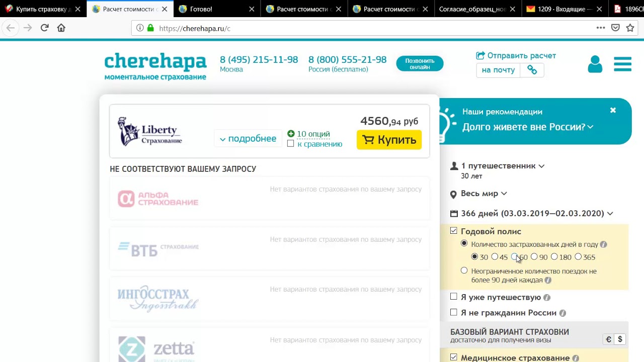This screenshot has width=644, height=362.
Task: Check Я не гражданин России box
Action: [454, 312]
